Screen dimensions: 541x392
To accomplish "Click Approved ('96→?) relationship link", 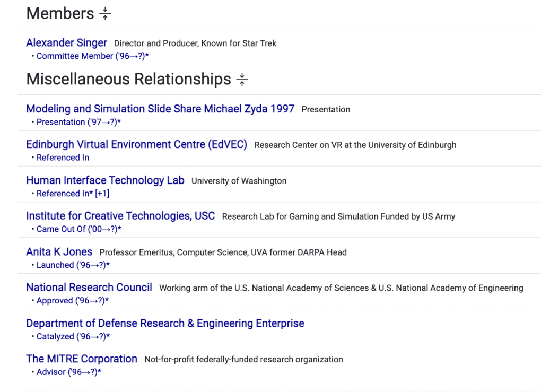I will click(73, 301).
